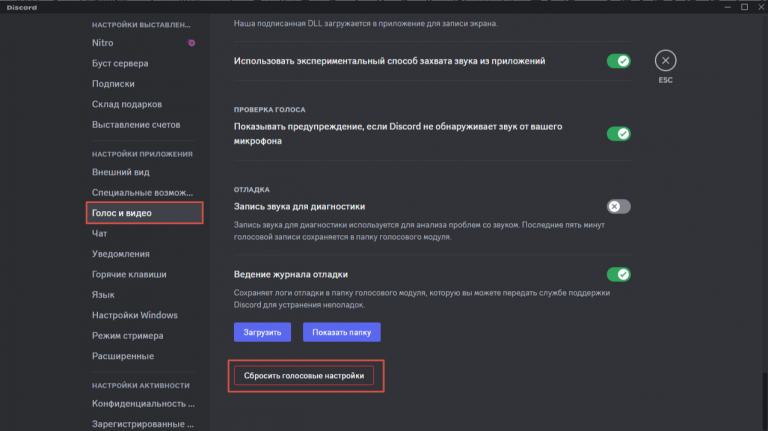The image size is (768, 431).
Task: Click the Nitro badge icon in sidebar
Action: pyautogui.click(x=191, y=43)
